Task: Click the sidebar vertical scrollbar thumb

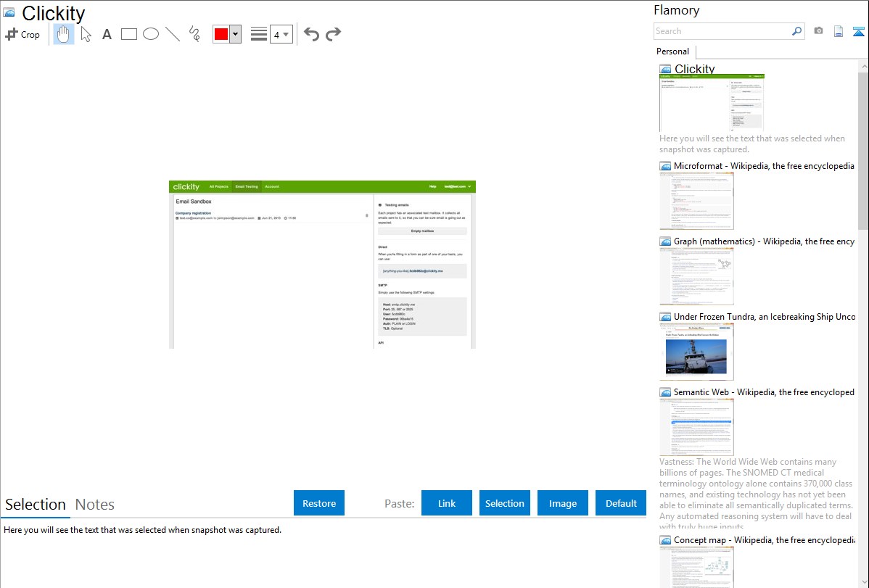Action: (863, 150)
